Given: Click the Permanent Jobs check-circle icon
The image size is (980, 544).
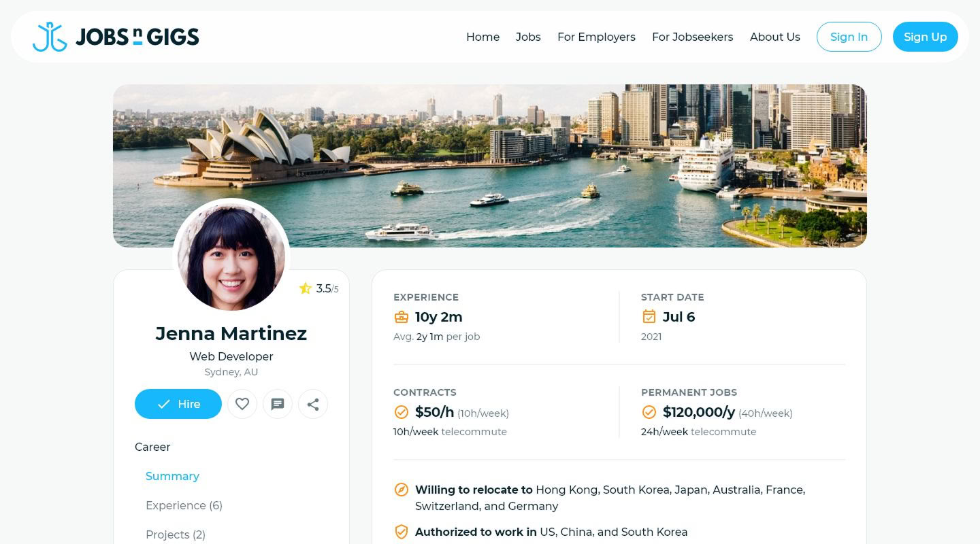Looking at the screenshot, I should [649, 412].
